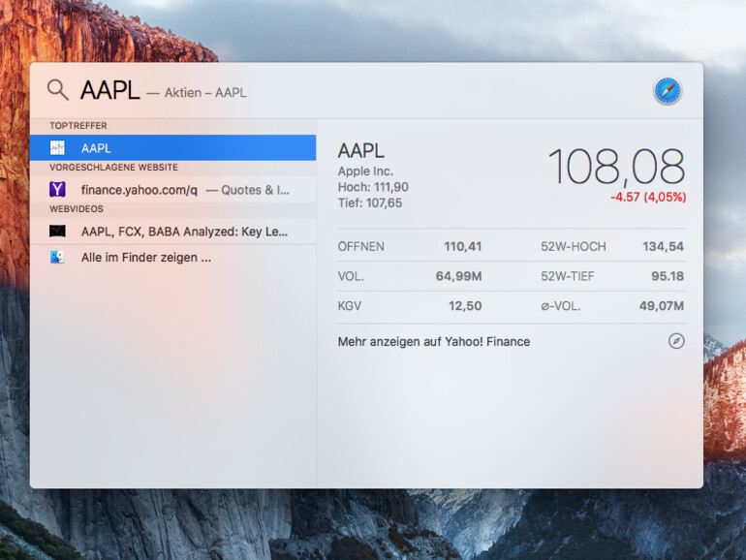Click the Spotlight magnifying glass icon

[57, 89]
